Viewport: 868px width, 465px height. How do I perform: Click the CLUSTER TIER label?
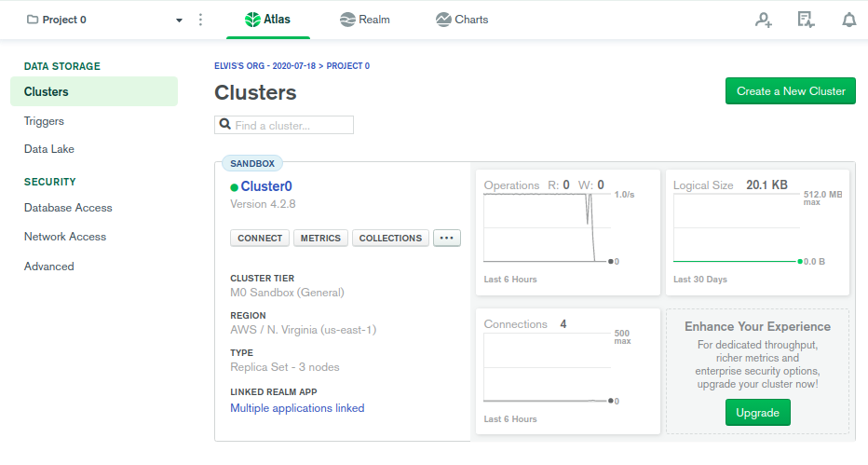coord(263,279)
